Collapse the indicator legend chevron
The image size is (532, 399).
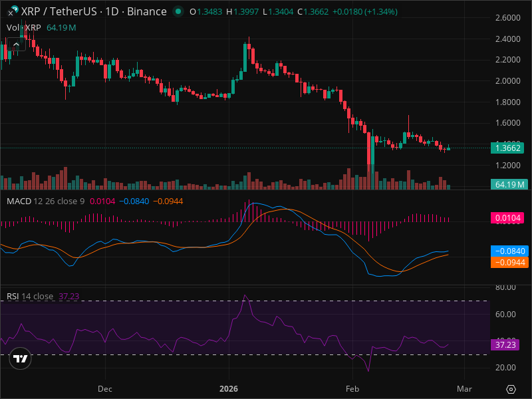click(x=16, y=45)
